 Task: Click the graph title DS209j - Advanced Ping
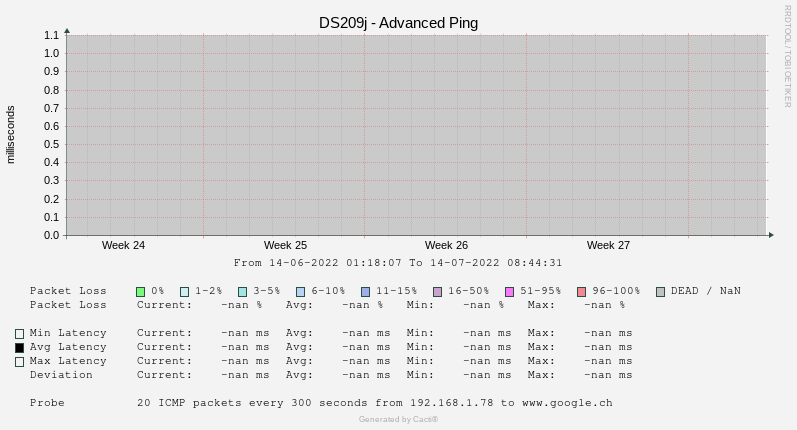398,22
